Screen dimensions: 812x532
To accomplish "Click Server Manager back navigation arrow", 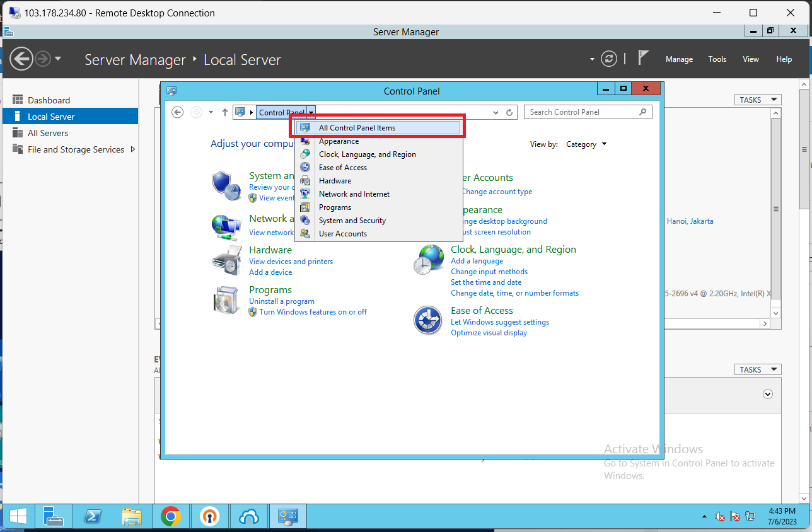I will coord(21,59).
